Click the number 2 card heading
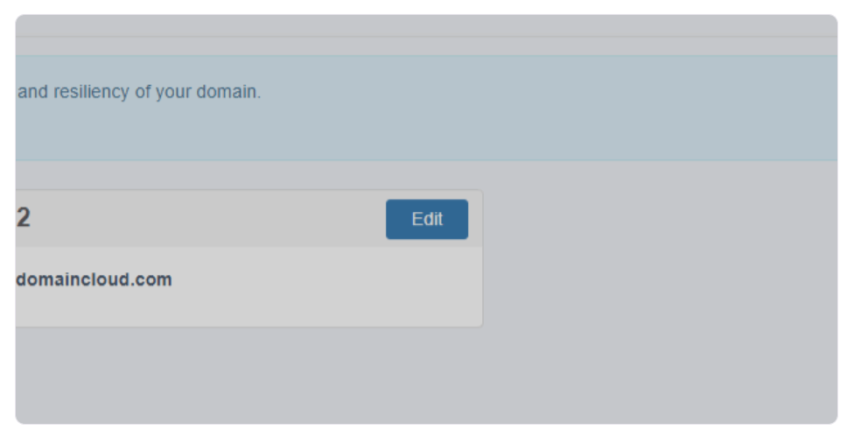 [24, 218]
